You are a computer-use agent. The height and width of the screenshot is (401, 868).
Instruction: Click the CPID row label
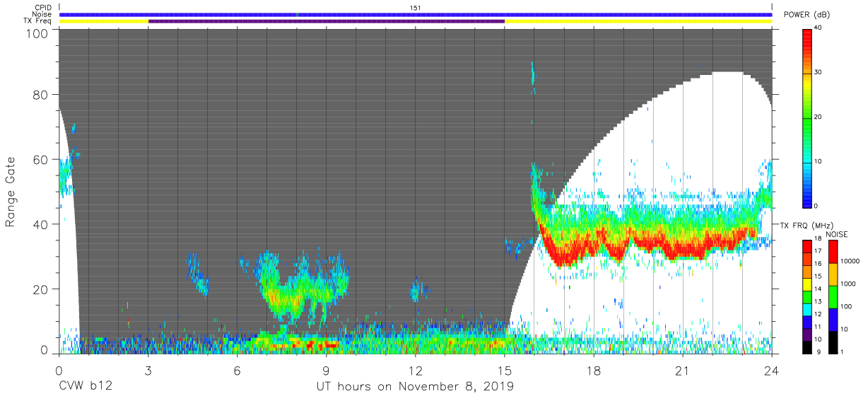(x=44, y=8)
